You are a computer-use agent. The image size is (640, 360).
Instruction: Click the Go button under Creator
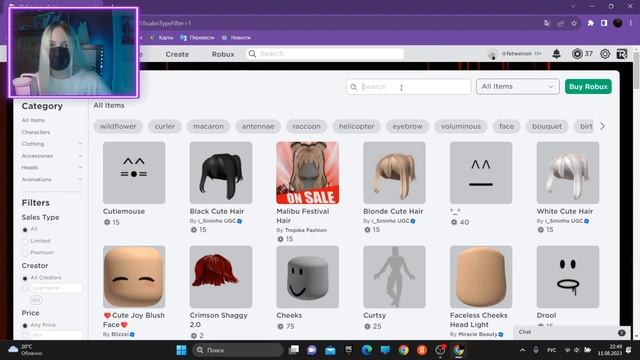pyautogui.click(x=36, y=300)
